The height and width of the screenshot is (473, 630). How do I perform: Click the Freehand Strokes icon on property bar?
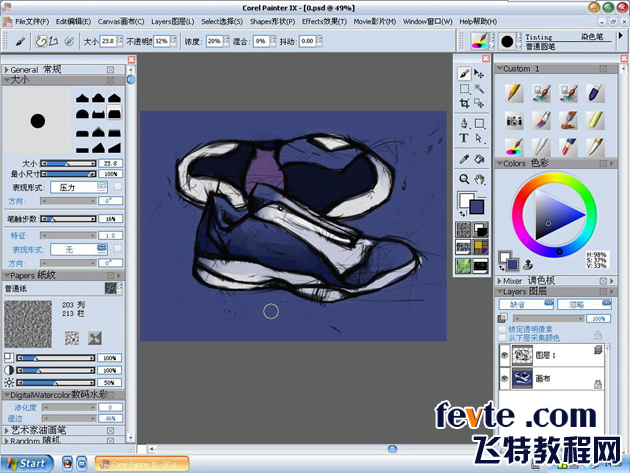(x=41, y=41)
